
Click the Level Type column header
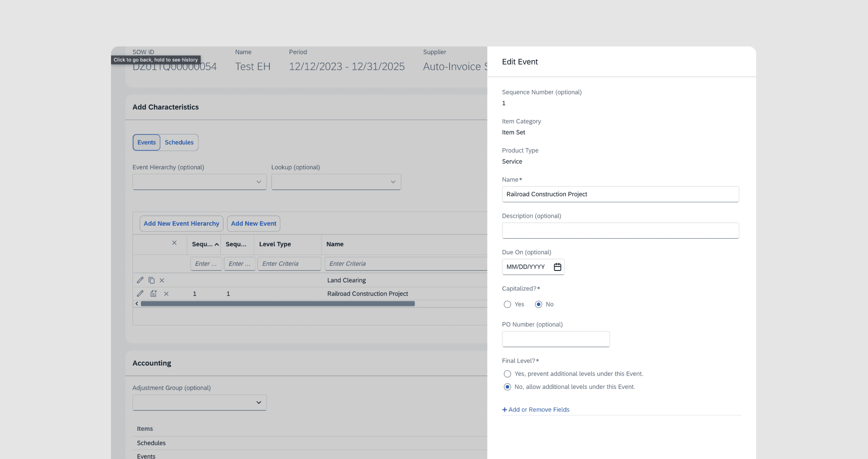[288, 245]
